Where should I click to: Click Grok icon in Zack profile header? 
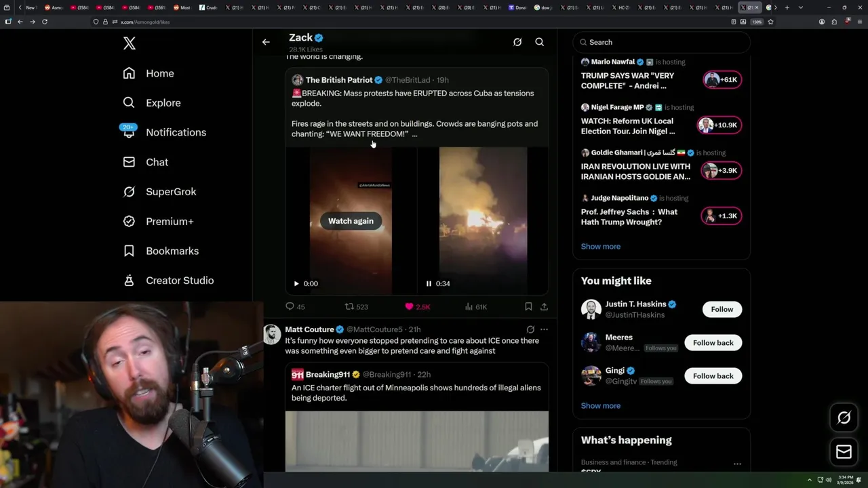click(517, 42)
